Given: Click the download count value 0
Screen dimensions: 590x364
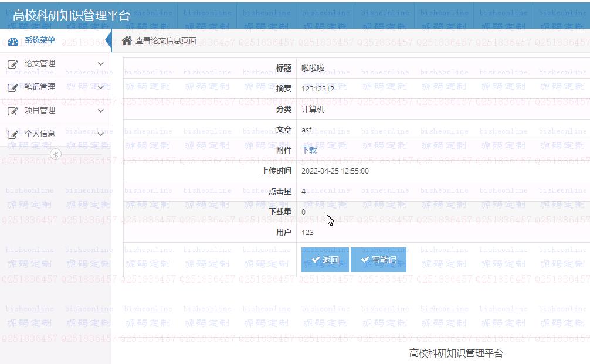Looking at the screenshot, I should coord(304,212).
